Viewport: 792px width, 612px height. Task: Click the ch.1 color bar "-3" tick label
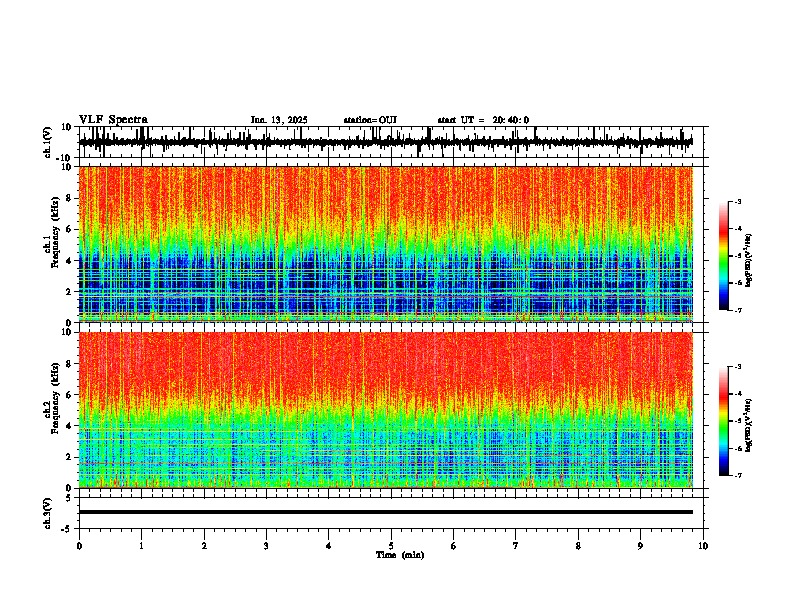pos(738,201)
